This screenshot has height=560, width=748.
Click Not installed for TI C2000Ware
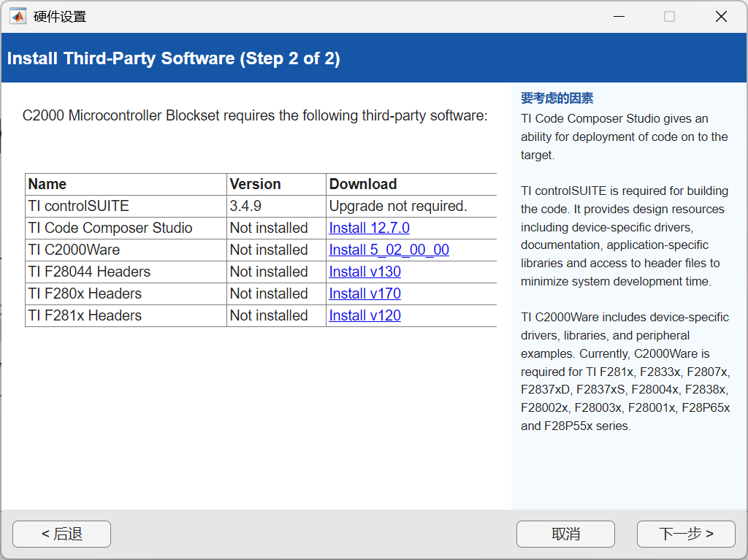pos(276,250)
